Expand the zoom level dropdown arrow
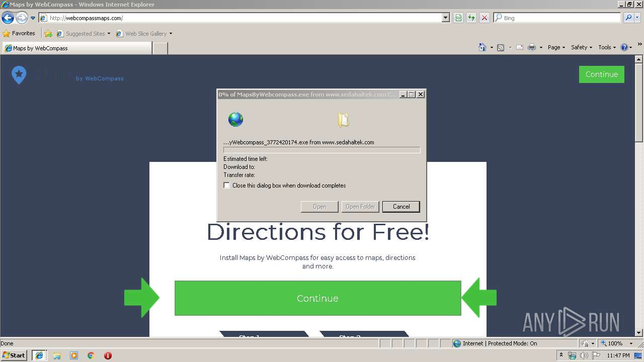 click(x=631, y=343)
